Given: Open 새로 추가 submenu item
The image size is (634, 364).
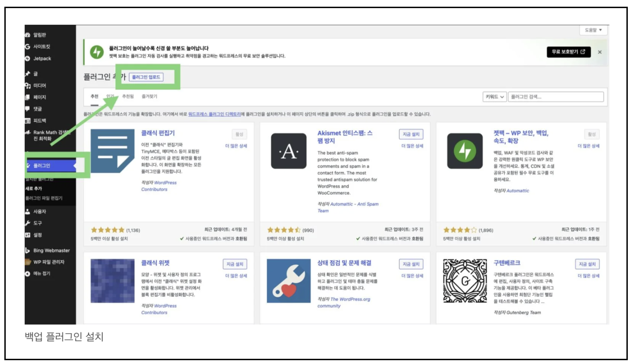Looking at the screenshot, I should point(34,188).
